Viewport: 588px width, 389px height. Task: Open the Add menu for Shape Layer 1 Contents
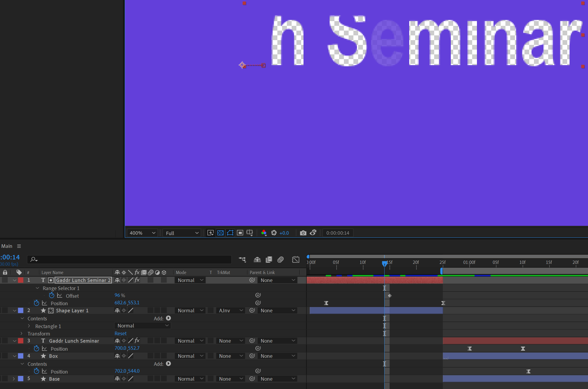[x=168, y=318]
